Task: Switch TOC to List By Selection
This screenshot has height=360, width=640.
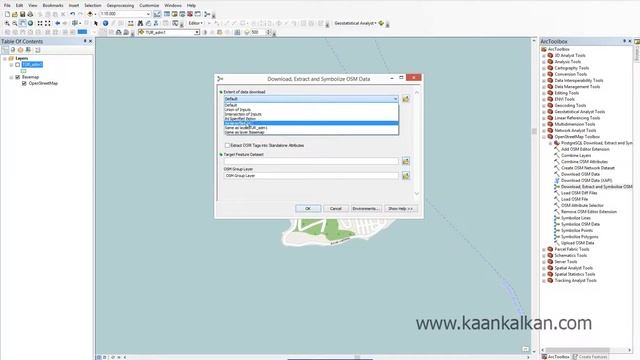Action: (28, 50)
